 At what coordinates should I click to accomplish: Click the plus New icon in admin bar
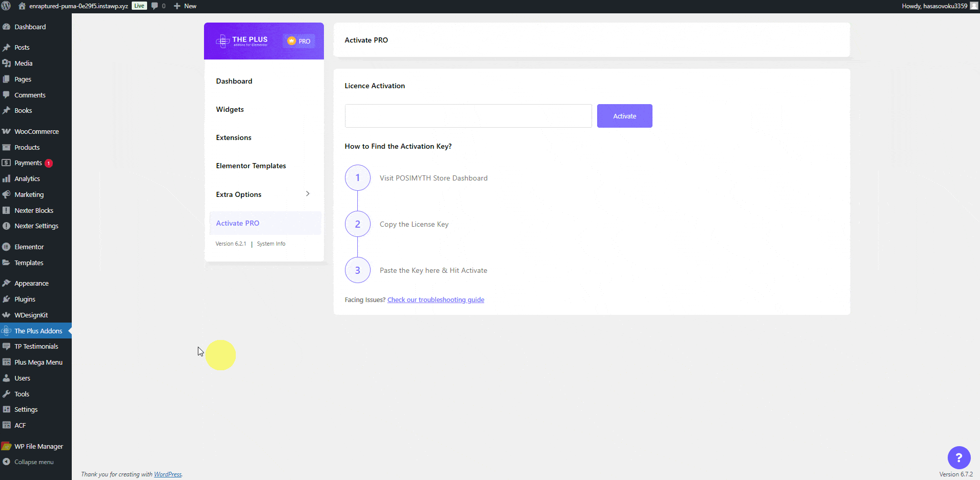pos(177,6)
